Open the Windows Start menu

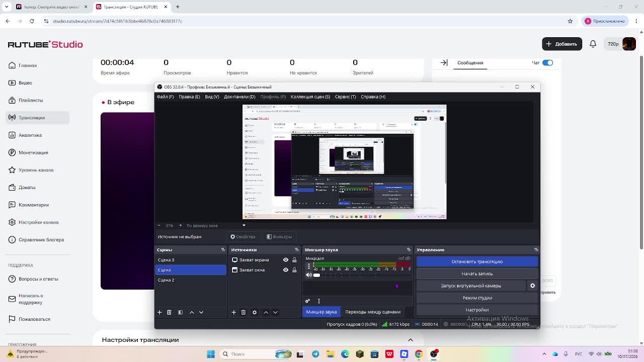(x=211, y=354)
